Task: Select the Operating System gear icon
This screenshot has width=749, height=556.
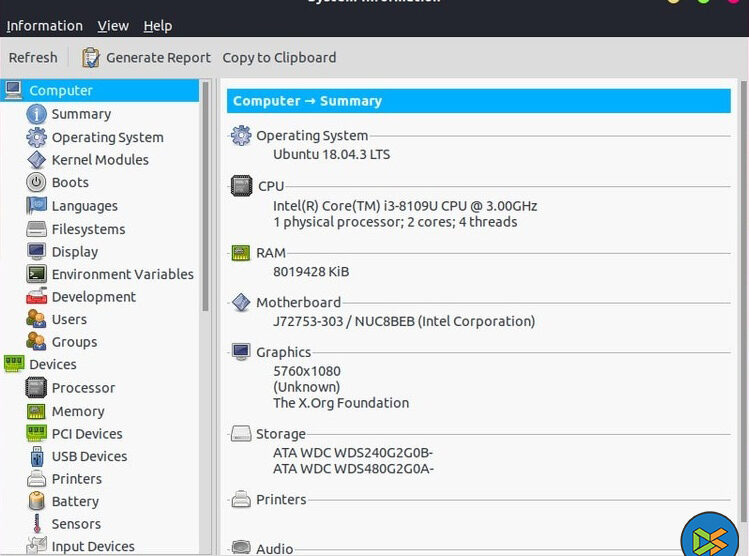Action: 36,137
